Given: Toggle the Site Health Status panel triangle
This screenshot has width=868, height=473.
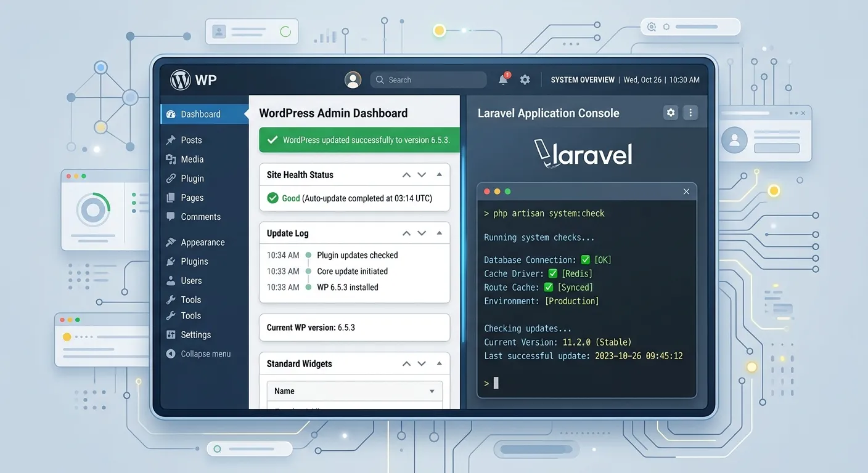Looking at the screenshot, I should [439, 175].
